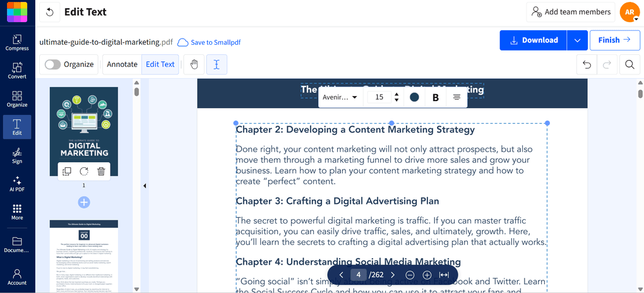This screenshot has height=293, width=644.
Task: Click the font size field showing 15
Action: tap(379, 97)
